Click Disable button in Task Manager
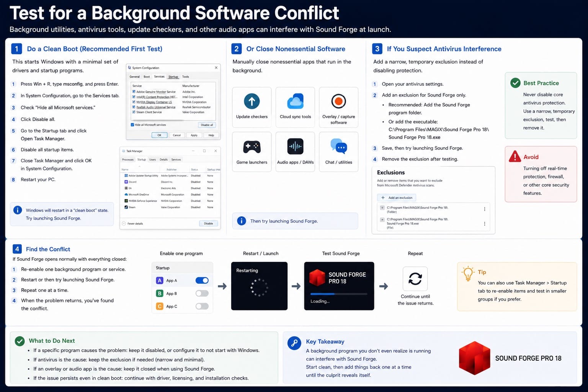Screen dimensions: 588x392 point(209,224)
